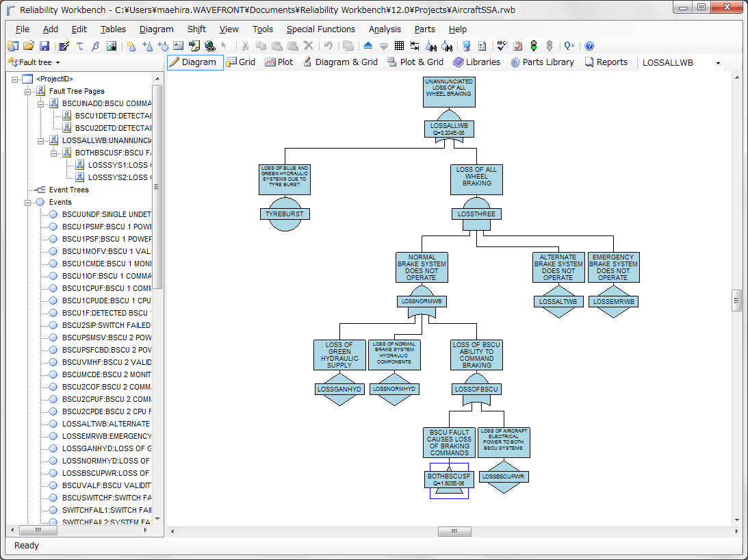Select the BOTHBSCUSF transfer gate in the diagram
This screenshot has height=560, width=748.
[x=449, y=480]
